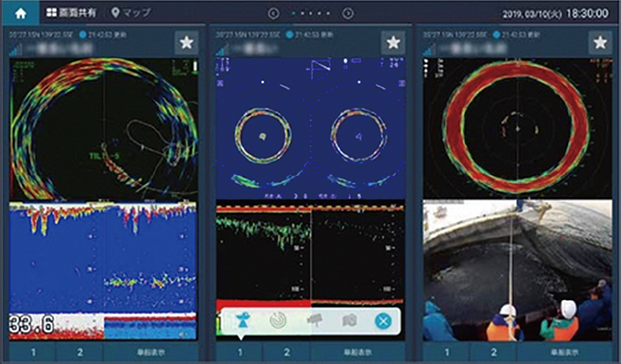Open the circular sonar image of first vessel
Screen dimensions: 621x364
pos(103,129)
